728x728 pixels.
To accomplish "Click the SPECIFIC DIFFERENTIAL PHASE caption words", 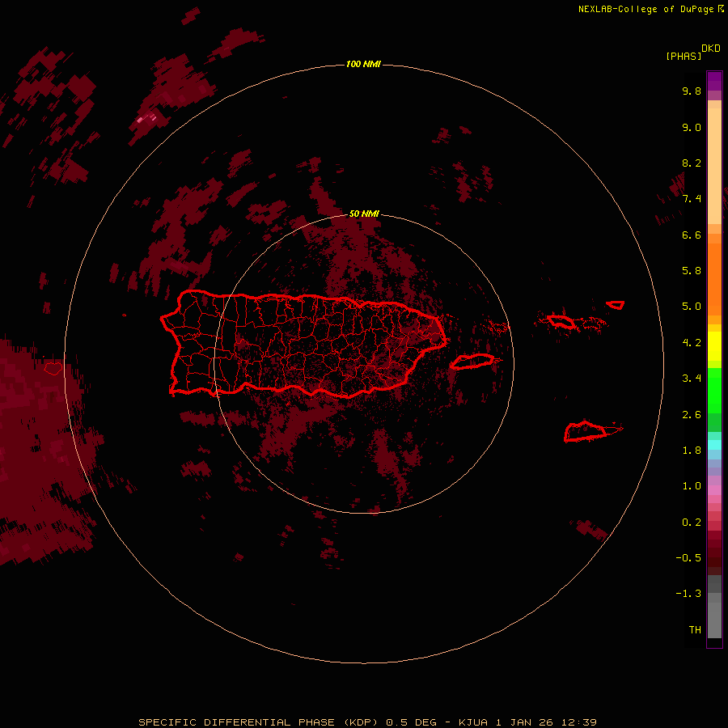I will (236, 722).
